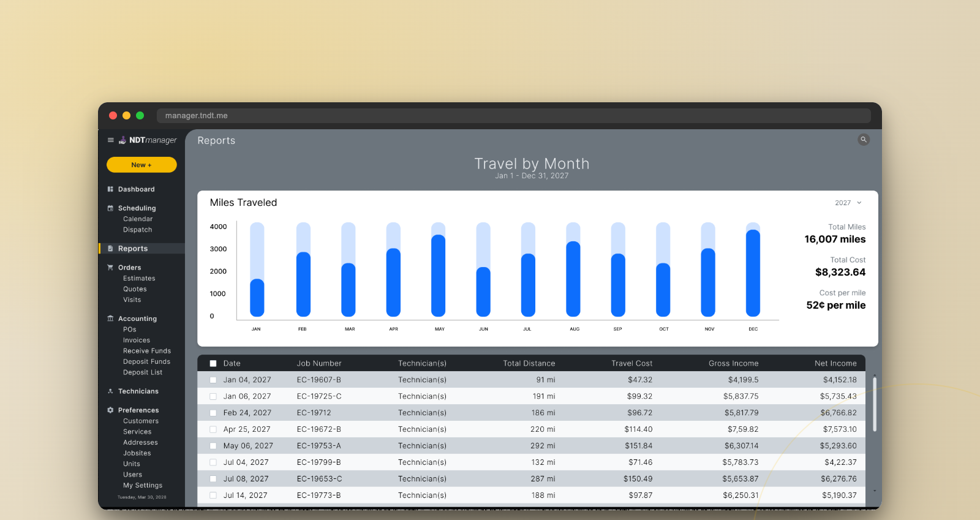Open the Receive Funds link
This screenshot has width=980, height=520.
coord(147,351)
